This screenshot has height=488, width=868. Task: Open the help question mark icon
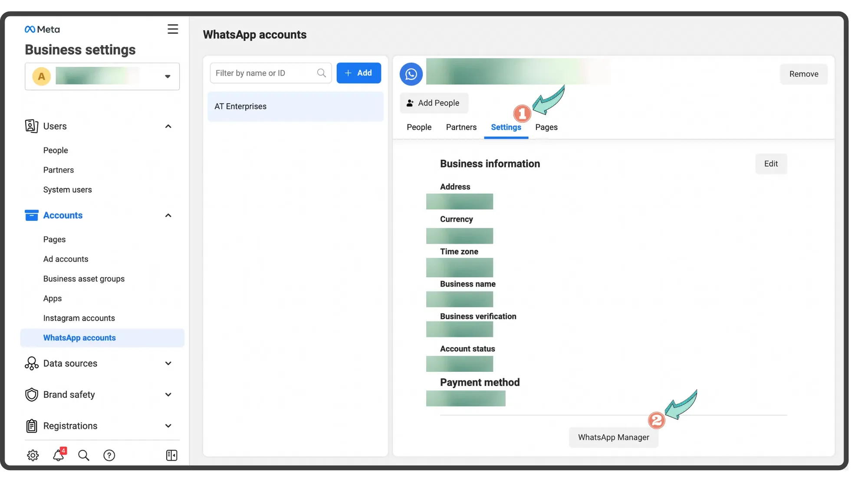[109, 455]
